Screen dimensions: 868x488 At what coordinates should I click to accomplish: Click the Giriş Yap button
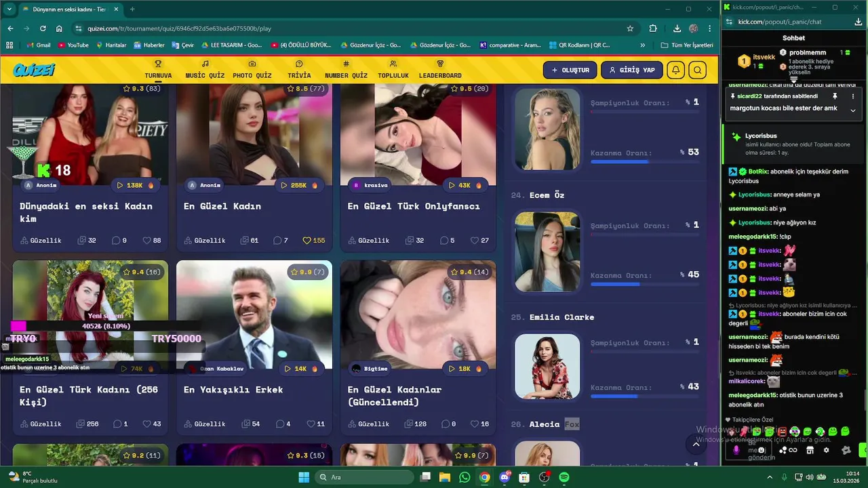(x=632, y=70)
